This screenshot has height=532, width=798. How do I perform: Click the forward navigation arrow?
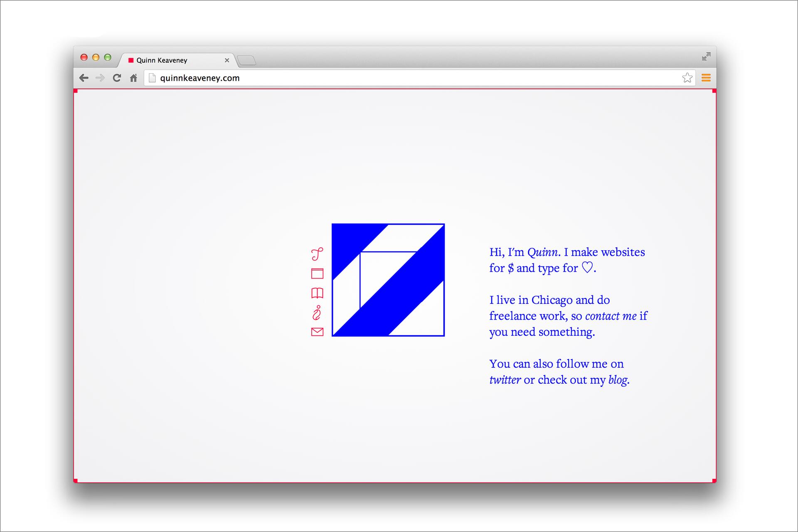pyautogui.click(x=100, y=78)
